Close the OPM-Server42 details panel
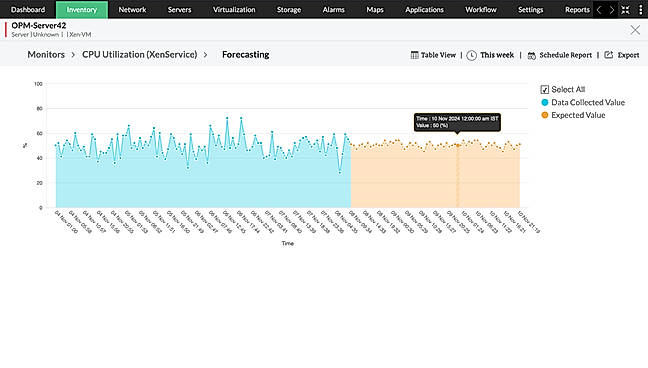 tap(635, 30)
